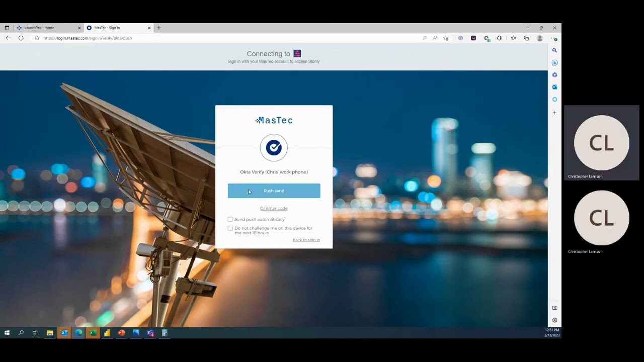Open the Collections panel
This screenshot has height=362, width=644.
[526, 38]
